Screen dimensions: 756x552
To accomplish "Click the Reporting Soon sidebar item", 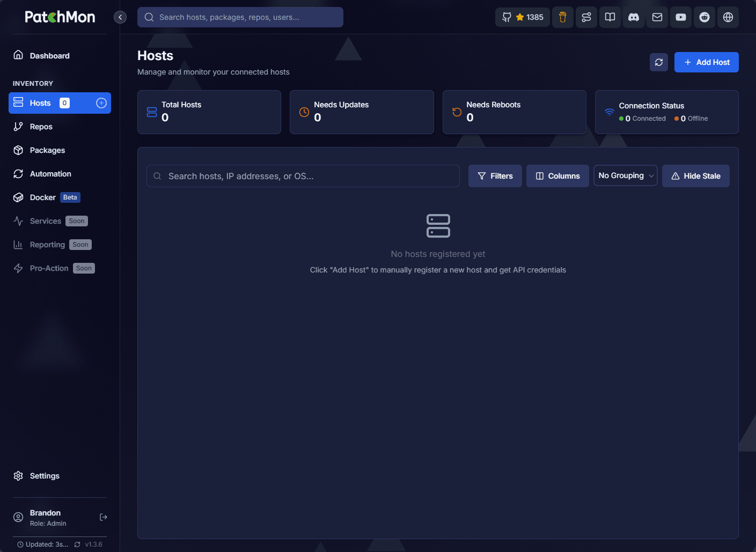I will (x=60, y=245).
